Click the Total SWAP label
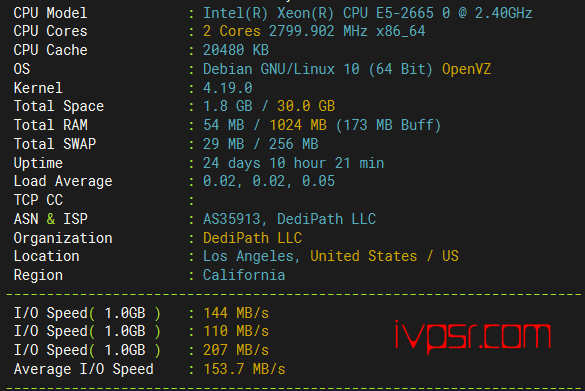This screenshot has height=391, width=585. click(x=55, y=144)
